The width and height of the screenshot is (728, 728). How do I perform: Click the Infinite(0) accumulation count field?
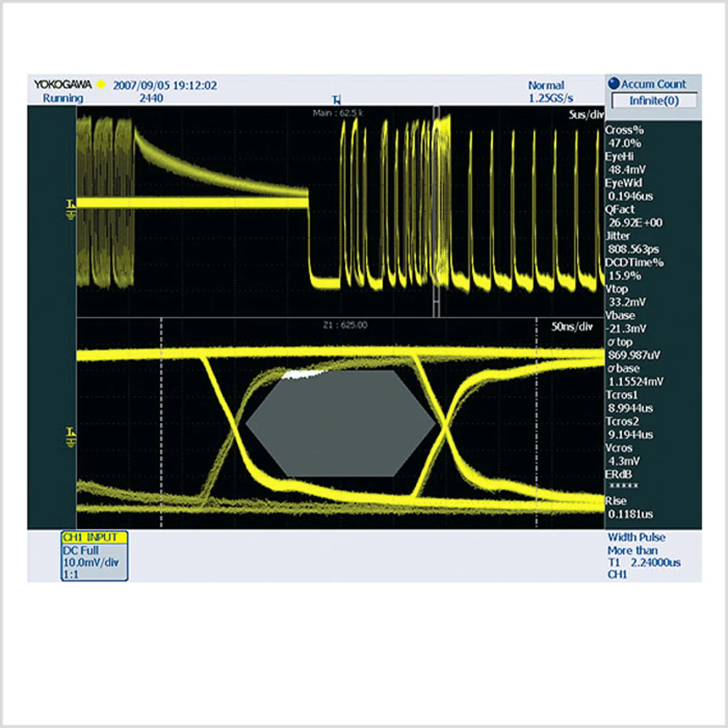pyautogui.click(x=653, y=101)
